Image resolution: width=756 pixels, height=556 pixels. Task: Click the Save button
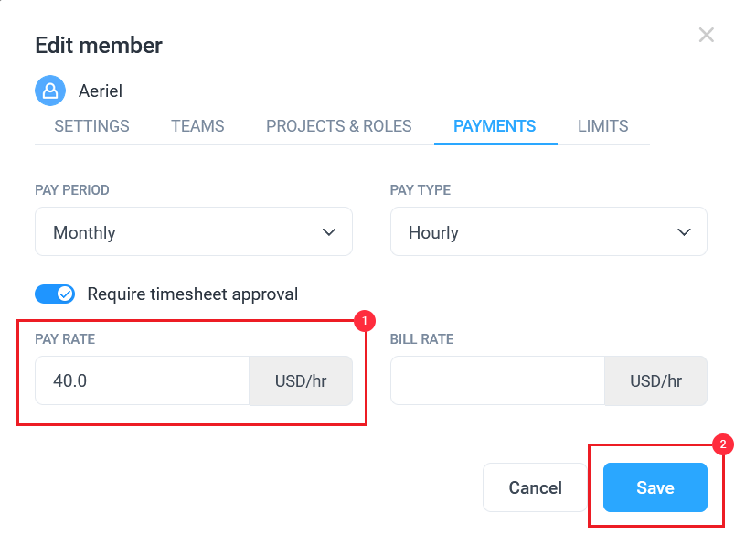pyautogui.click(x=655, y=487)
